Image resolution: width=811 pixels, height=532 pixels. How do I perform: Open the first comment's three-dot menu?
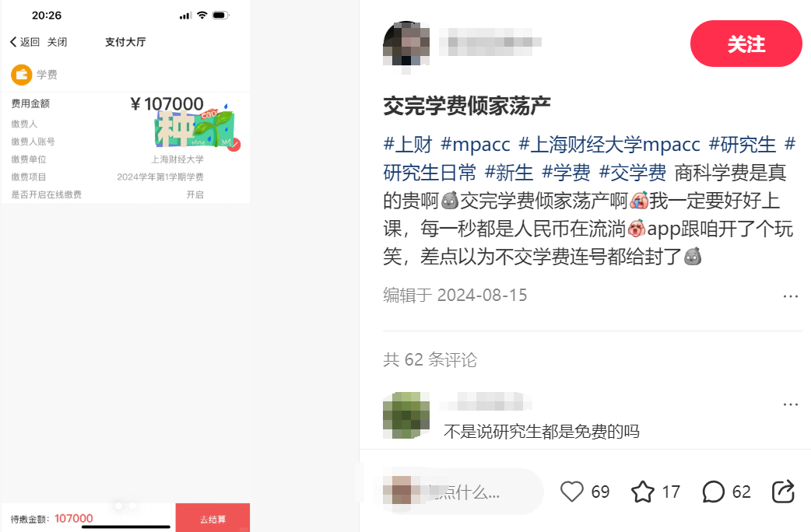click(790, 404)
